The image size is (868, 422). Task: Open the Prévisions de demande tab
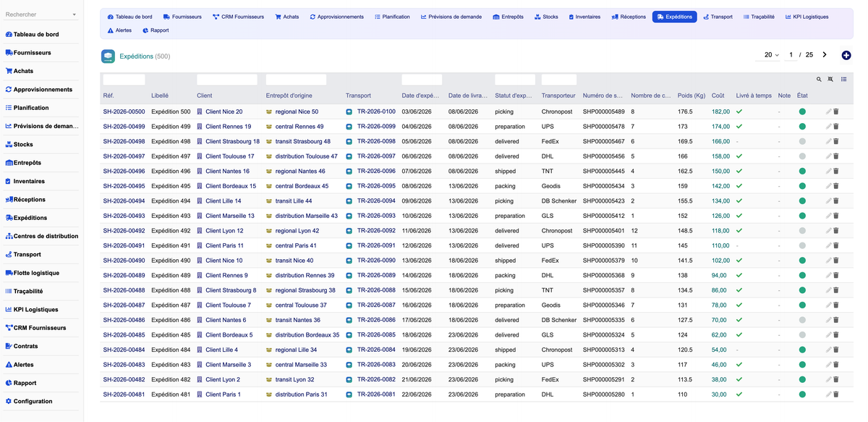451,17
